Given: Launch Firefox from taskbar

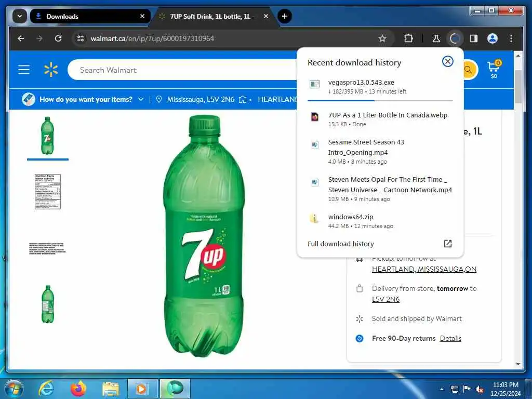Looking at the screenshot, I should point(78,389).
